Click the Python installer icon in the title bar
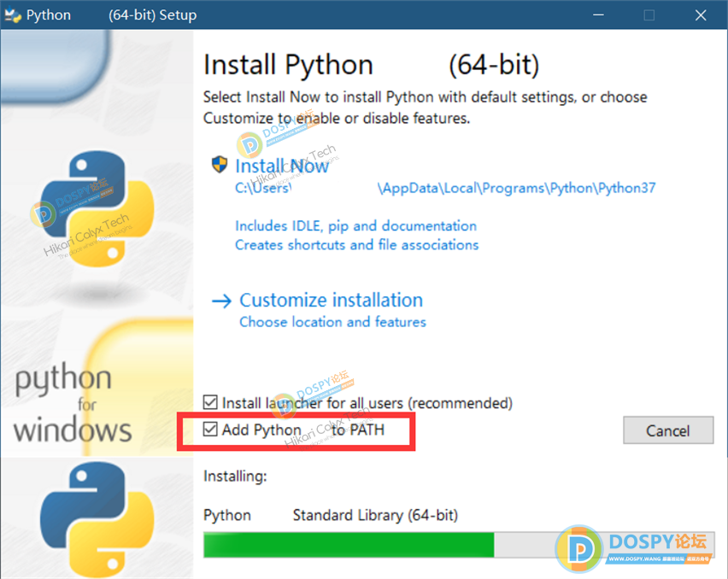This screenshot has width=728, height=579. click(13, 15)
